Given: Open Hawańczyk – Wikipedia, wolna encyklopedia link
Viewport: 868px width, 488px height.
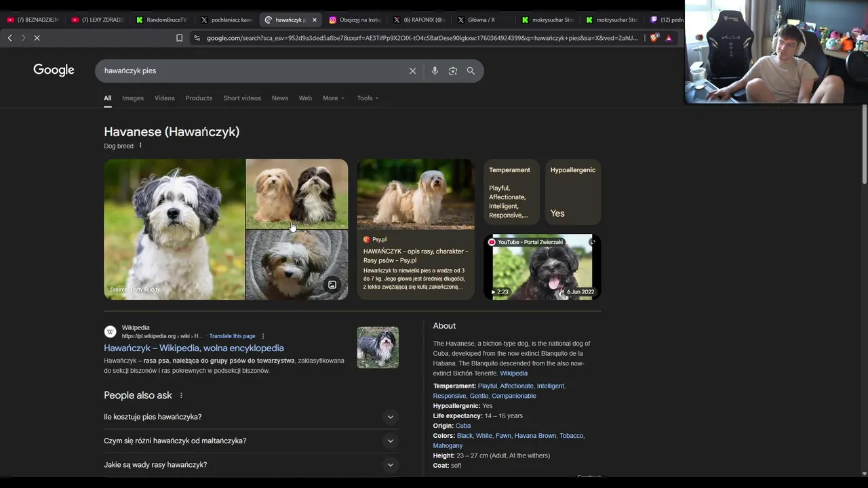Looking at the screenshot, I should tap(194, 348).
